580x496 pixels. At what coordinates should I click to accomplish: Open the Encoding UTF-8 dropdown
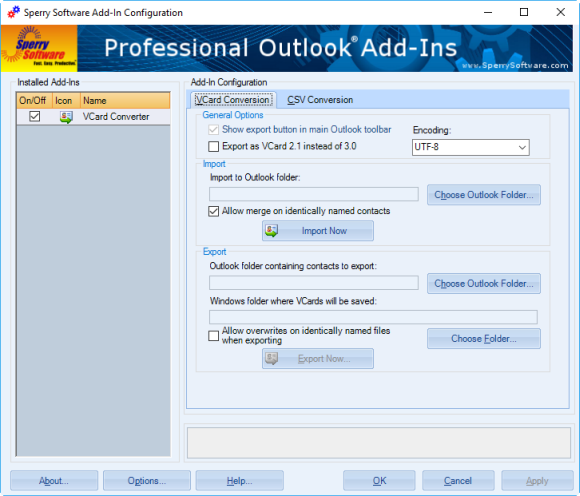471,147
